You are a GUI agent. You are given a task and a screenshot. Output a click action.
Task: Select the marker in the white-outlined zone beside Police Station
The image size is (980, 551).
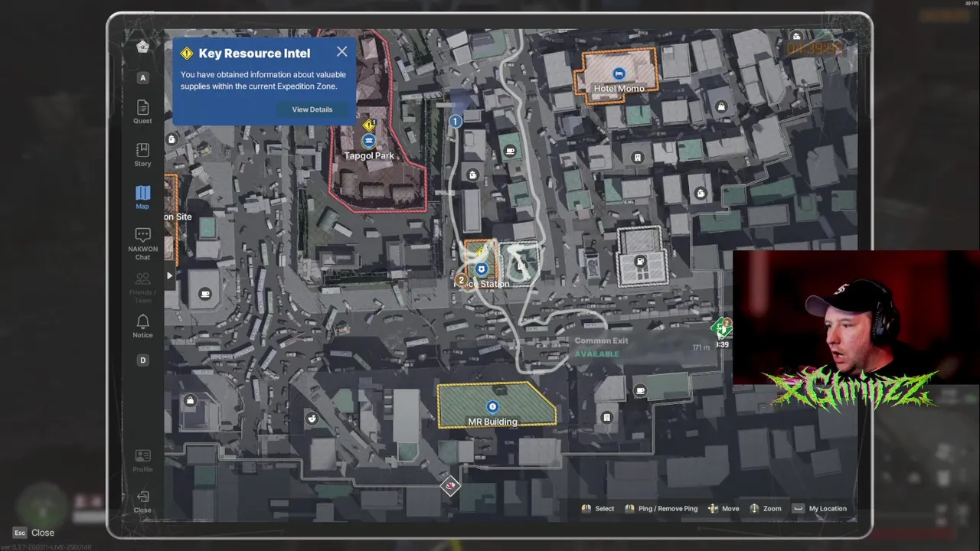(x=521, y=265)
